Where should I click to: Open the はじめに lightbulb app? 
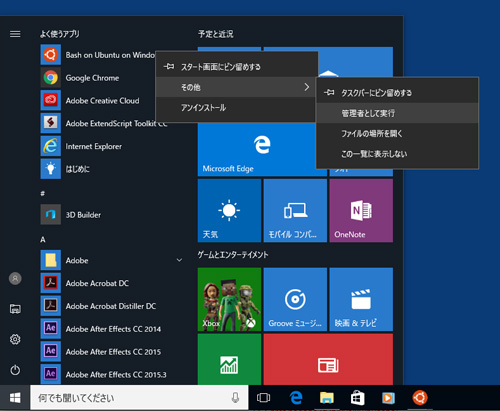(x=51, y=169)
